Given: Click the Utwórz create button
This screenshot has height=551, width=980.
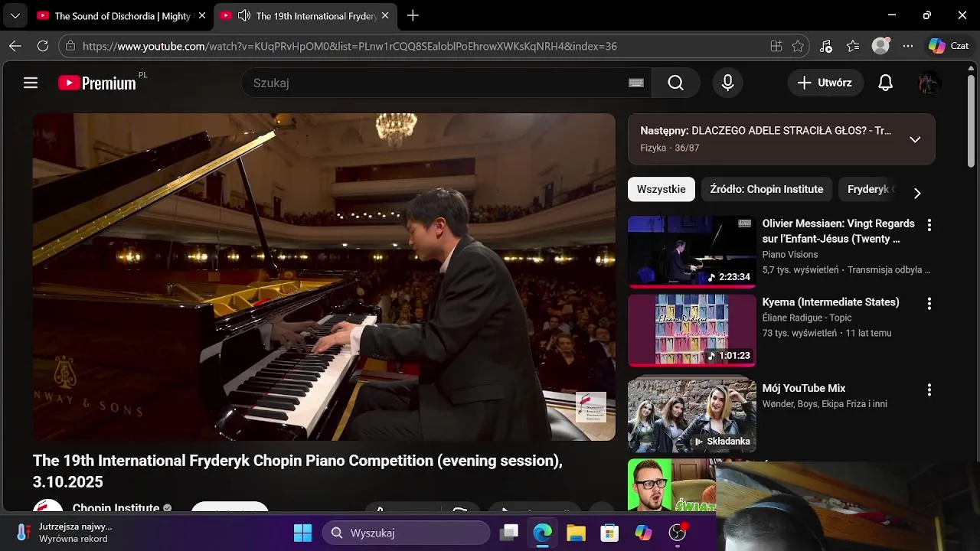Looking at the screenshot, I should (825, 83).
